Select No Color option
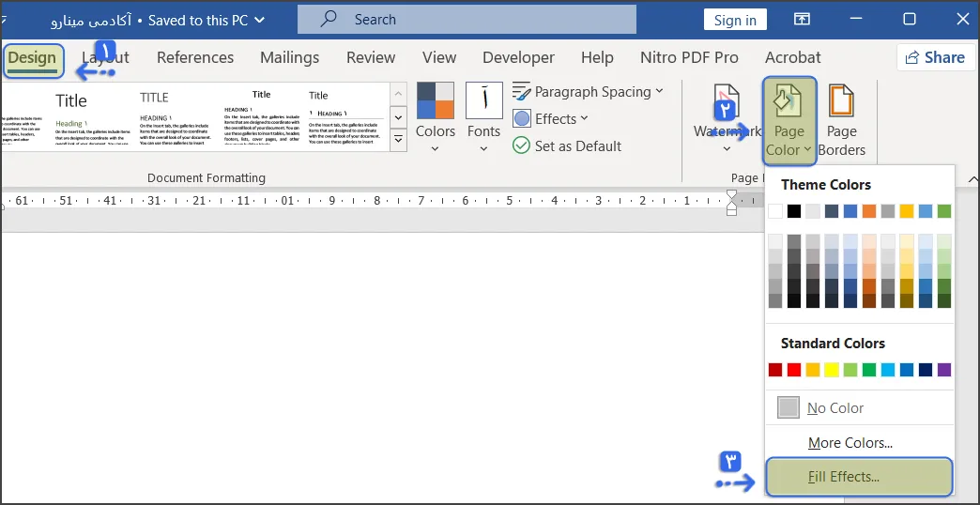The image size is (980, 505). [x=859, y=408]
